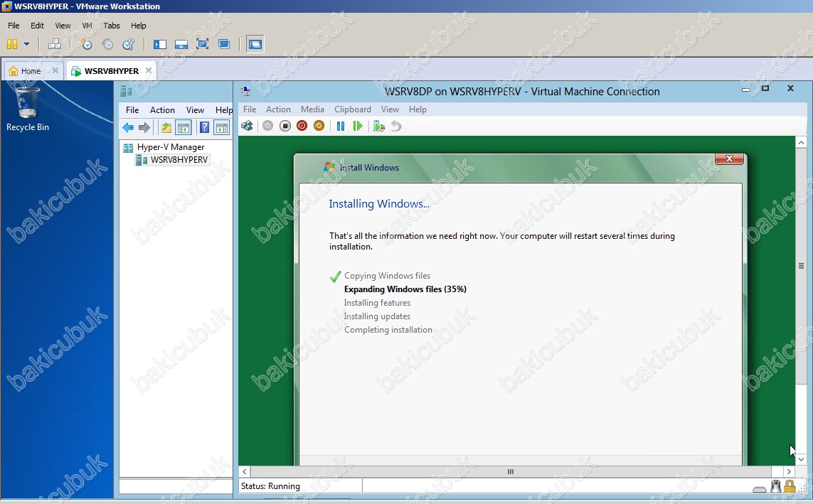This screenshot has height=504, width=813.
Task: Click Snapshot icon in VM Connection toolbar
Action: coord(379,126)
